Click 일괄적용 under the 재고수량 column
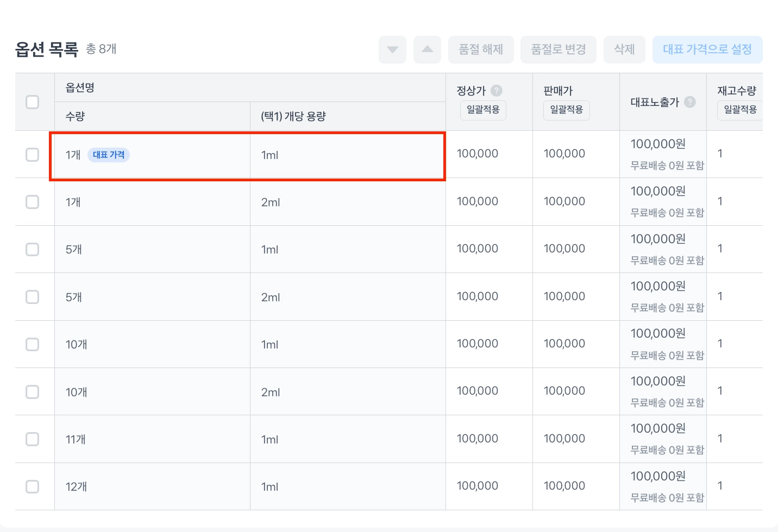Screen dimensions: 778x532 [739, 110]
